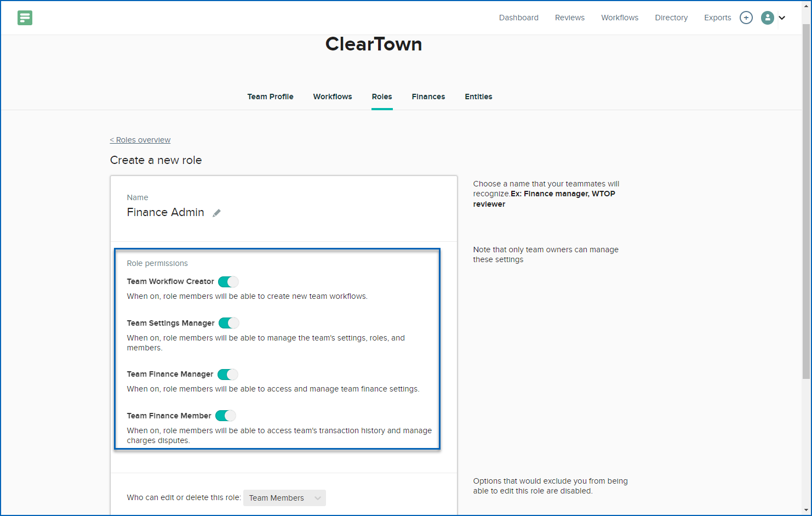This screenshot has height=516, width=812.
Task: Open Dashboard from the top navigation
Action: tap(518, 18)
